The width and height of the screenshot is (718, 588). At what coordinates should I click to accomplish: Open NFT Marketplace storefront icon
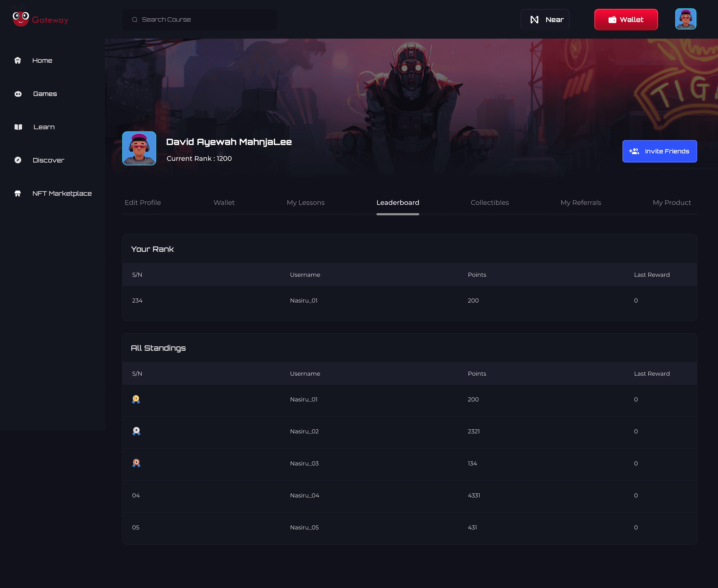[x=18, y=193]
